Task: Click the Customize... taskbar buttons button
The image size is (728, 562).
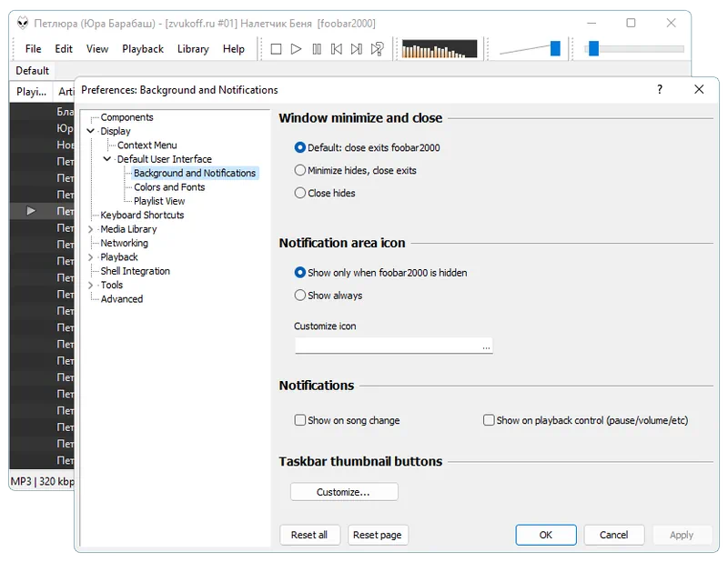Action: [343, 492]
